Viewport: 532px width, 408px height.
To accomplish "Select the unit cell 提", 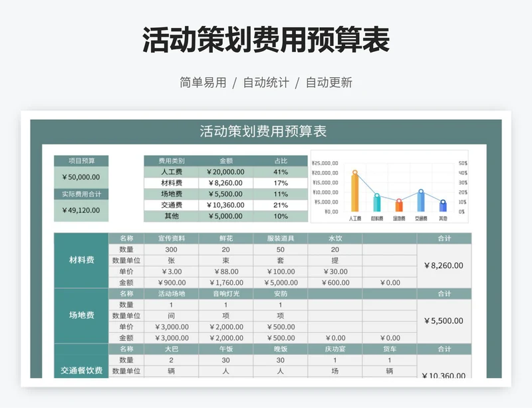I will [x=335, y=260].
